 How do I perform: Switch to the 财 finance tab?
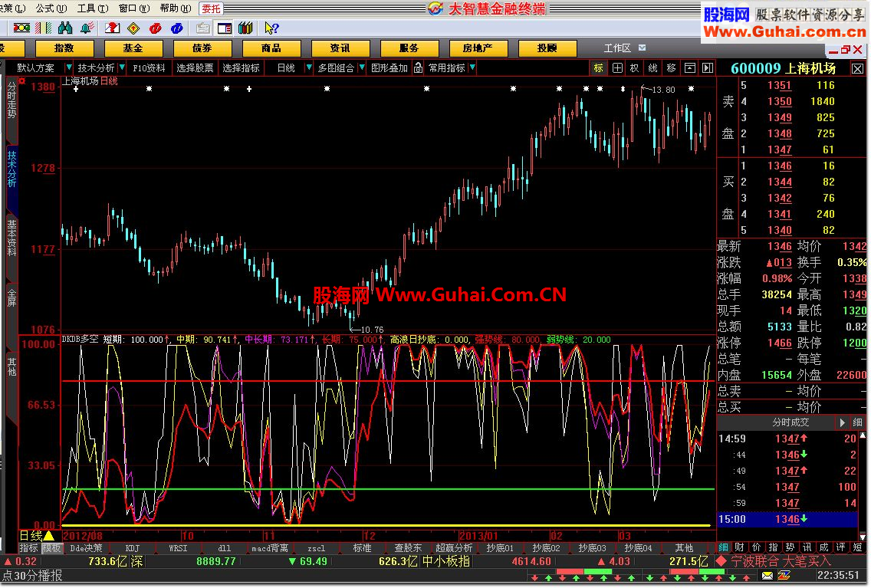(739, 547)
